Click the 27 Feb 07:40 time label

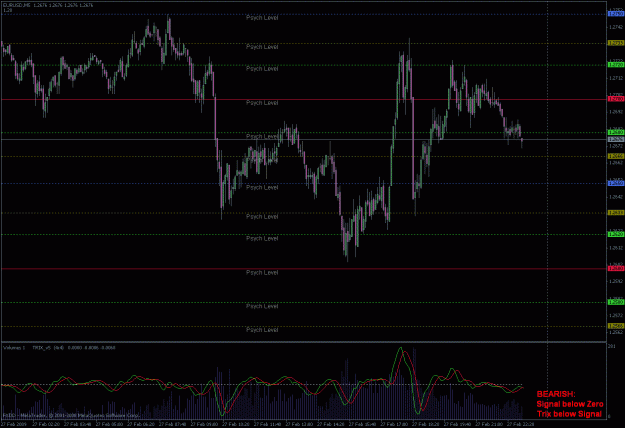click(173, 424)
